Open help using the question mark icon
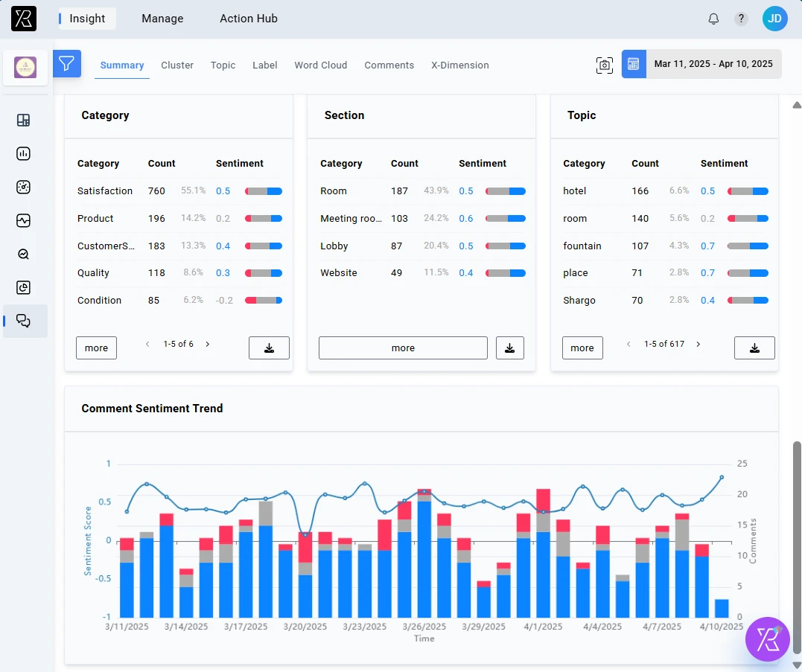Viewport: 802px width, 672px height. point(740,19)
